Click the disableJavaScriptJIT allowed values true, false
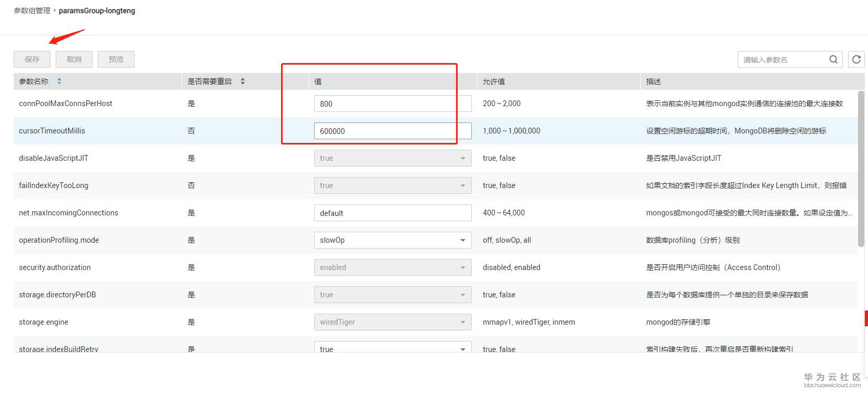The image size is (868, 393). coord(499,158)
